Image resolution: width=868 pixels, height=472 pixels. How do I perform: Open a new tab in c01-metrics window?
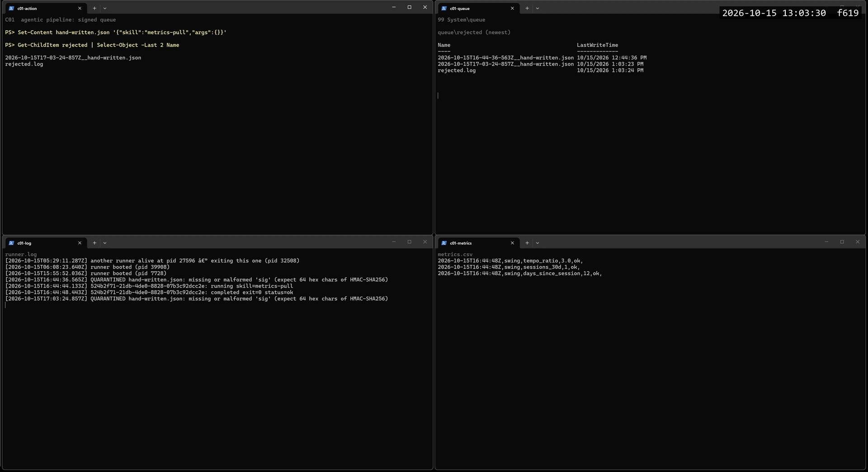click(x=527, y=243)
